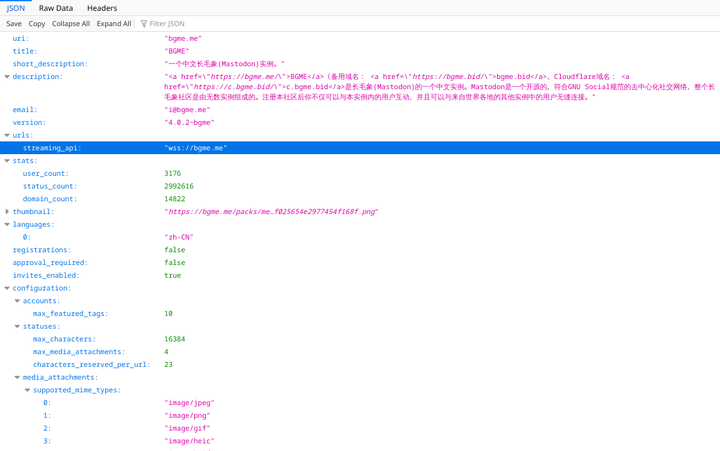Select the streaming_api row

[52, 148]
